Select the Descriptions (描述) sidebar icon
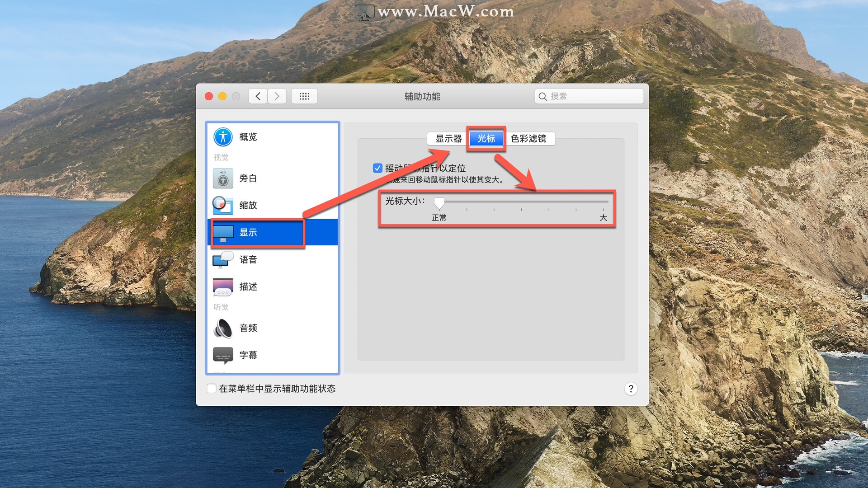The height and width of the screenshot is (488, 868). (x=223, y=287)
